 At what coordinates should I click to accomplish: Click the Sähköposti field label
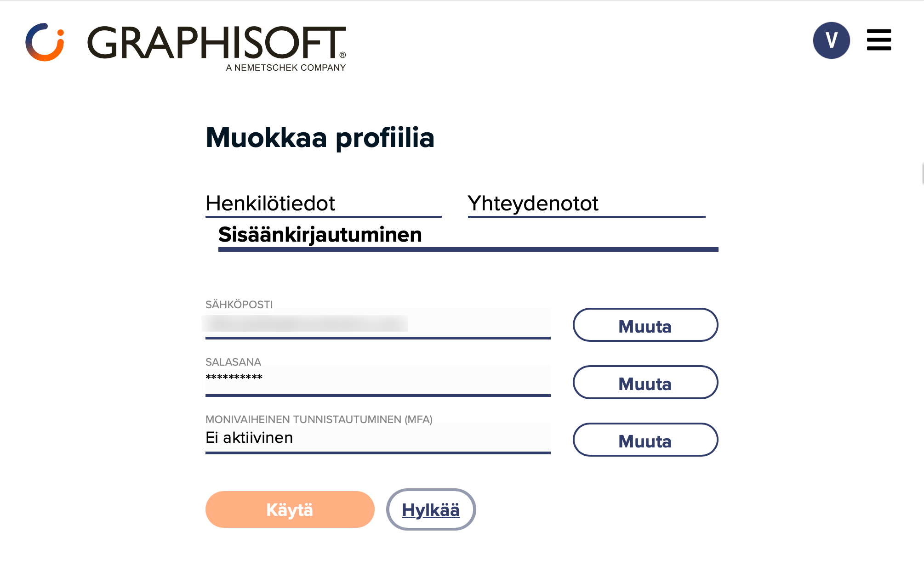[239, 305]
